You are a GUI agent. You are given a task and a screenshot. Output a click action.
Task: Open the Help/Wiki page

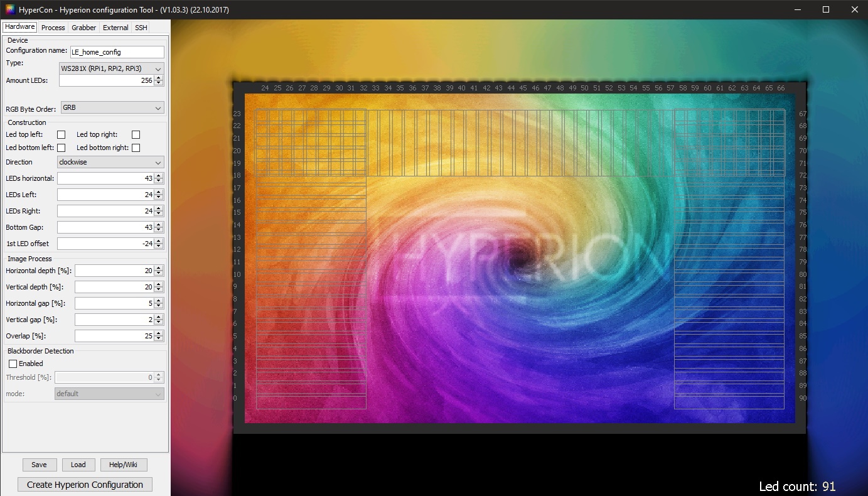click(123, 465)
